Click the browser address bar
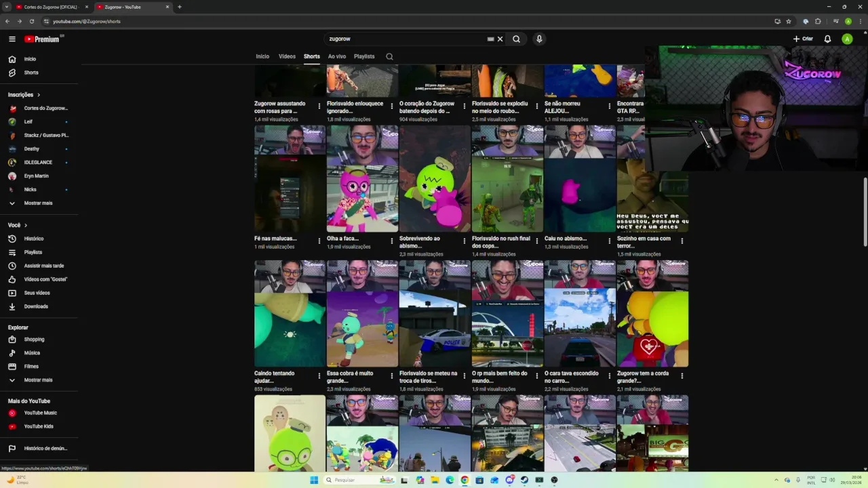 point(407,21)
